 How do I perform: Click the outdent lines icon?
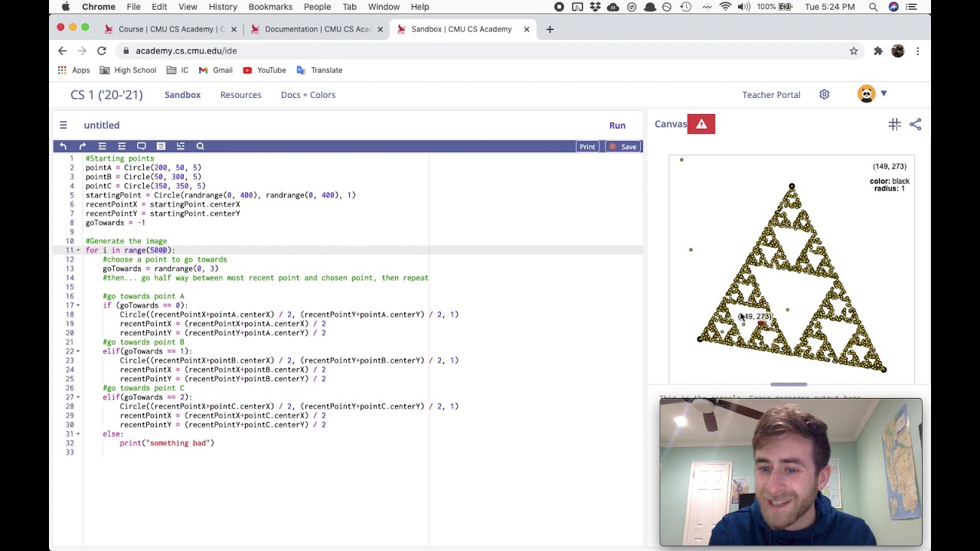122,146
